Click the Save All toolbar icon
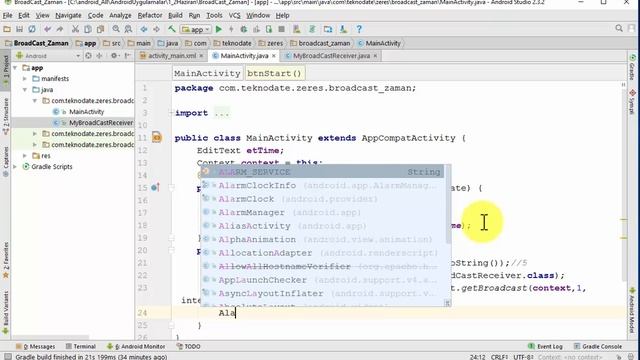This screenshot has height=360, width=640. pos(19,29)
